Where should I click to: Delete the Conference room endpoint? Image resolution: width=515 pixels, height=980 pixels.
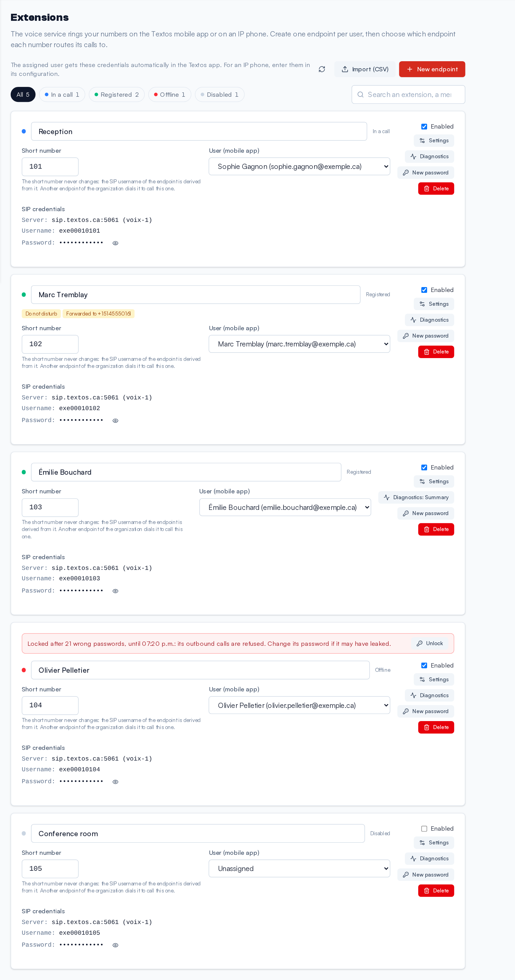pos(436,891)
